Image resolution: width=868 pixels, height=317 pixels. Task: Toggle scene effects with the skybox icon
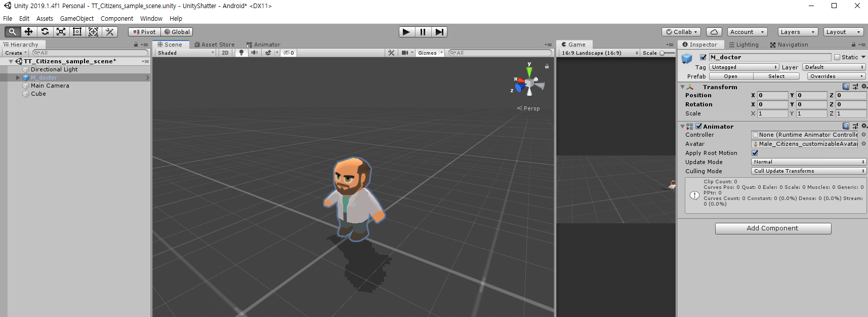(x=268, y=53)
